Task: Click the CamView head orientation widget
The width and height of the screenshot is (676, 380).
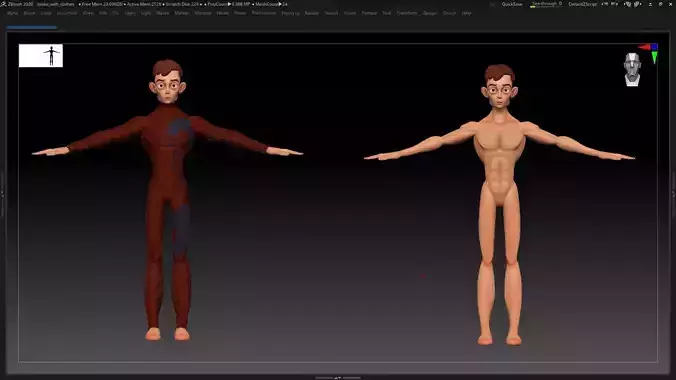Action: tap(632, 69)
